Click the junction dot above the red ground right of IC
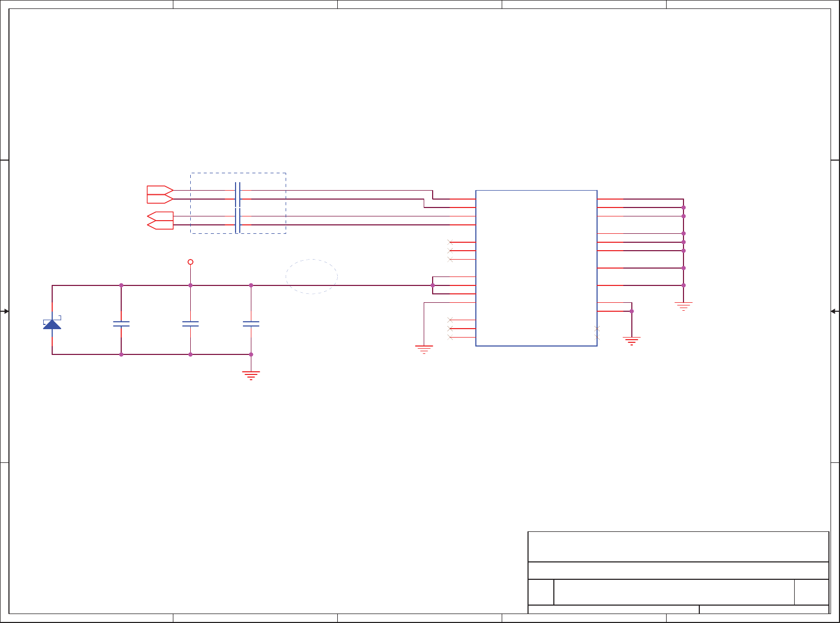The height and width of the screenshot is (623, 840). [631, 311]
